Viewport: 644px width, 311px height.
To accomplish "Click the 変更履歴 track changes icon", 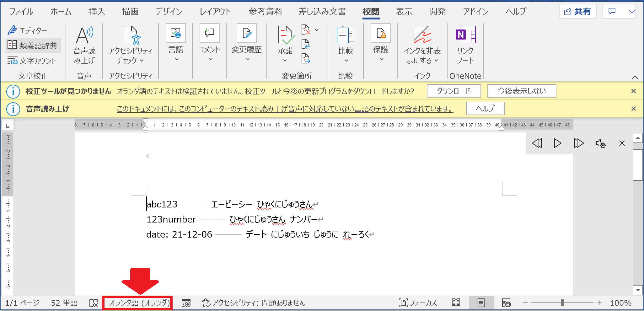I will pos(247,33).
